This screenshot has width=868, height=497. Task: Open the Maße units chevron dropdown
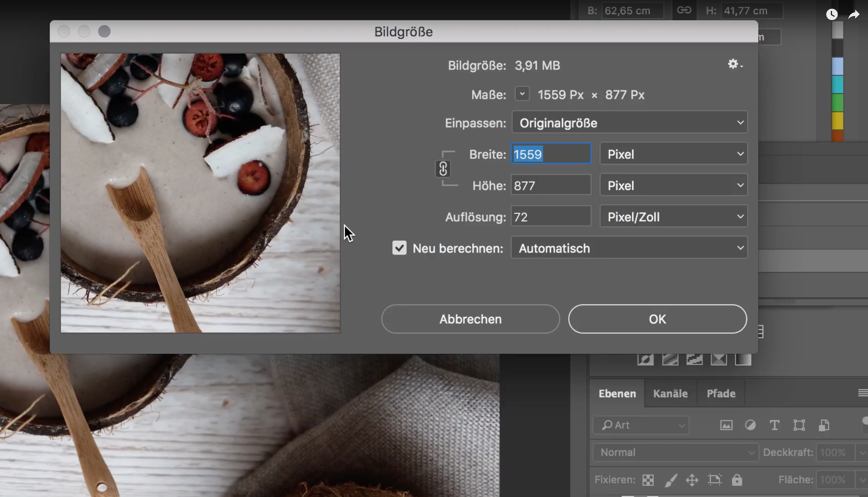522,94
